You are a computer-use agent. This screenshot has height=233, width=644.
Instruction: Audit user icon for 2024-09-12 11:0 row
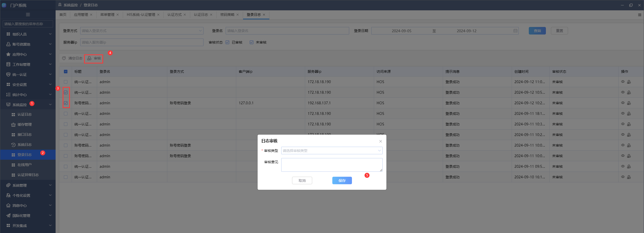tap(629, 82)
